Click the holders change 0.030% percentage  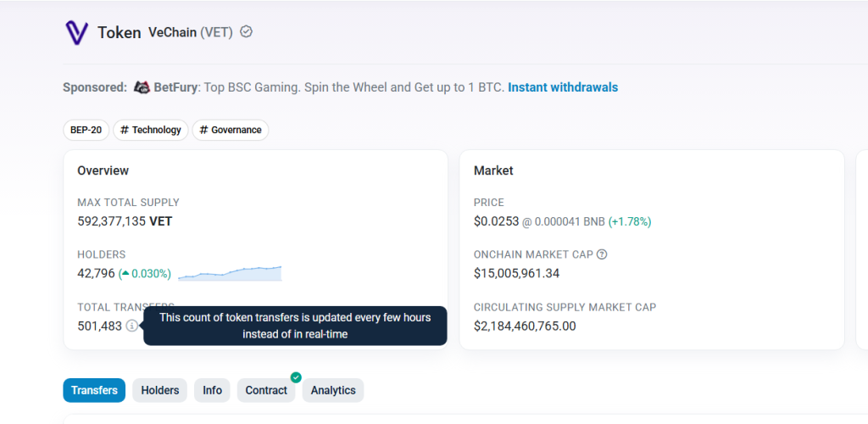pyautogui.click(x=146, y=273)
